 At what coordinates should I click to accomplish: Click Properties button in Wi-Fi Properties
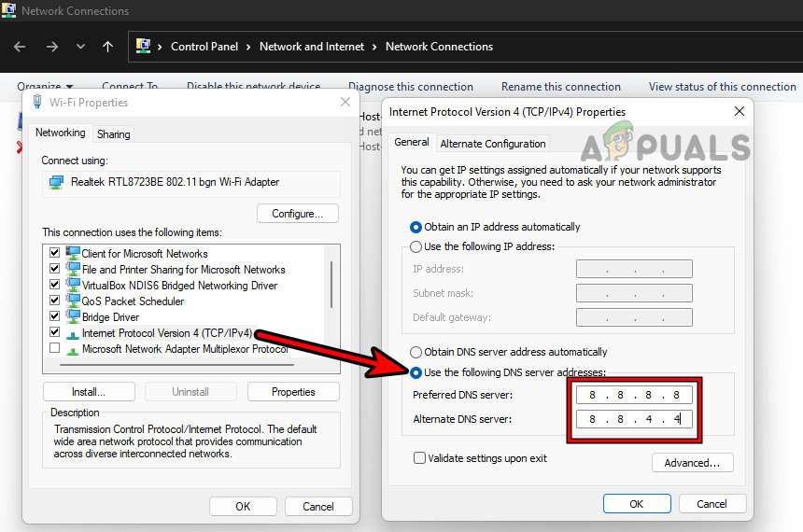[293, 392]
